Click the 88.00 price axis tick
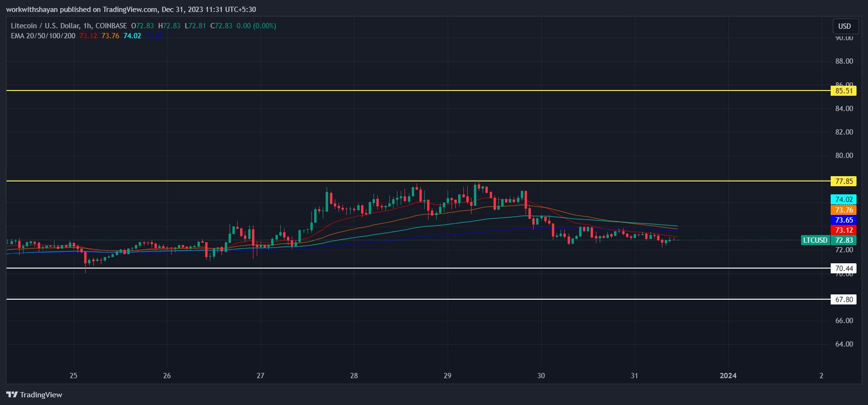The height and width of the screenshot is (405, 868). (844, 61)
